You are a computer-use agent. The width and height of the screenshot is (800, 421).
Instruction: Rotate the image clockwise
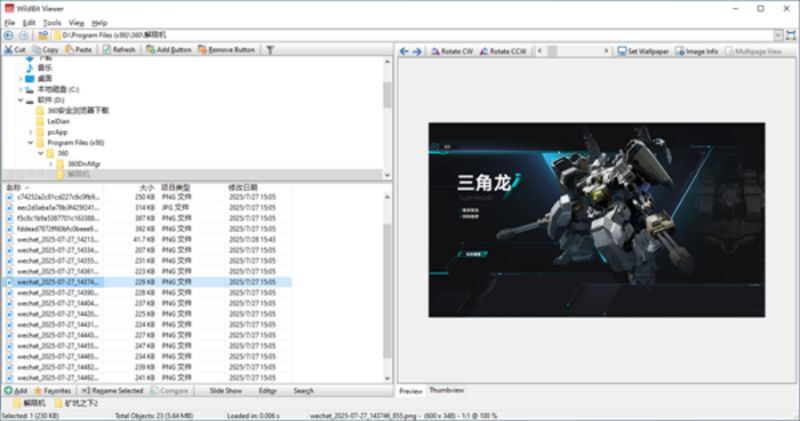(x=452, y=51)
